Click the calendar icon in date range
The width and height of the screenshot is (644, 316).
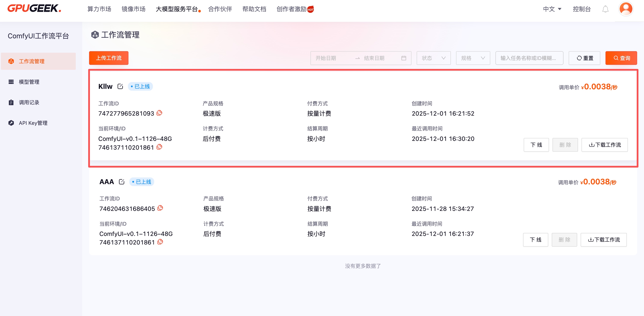(x=404, y=58)
